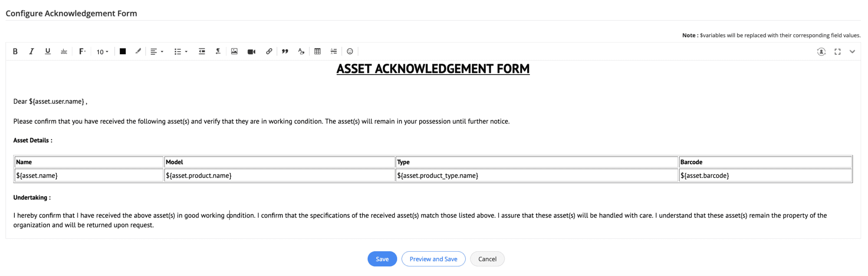This screenshot has height=276, width=868.
Task: Open the font family dropdown
Action: tap(82, 51)
